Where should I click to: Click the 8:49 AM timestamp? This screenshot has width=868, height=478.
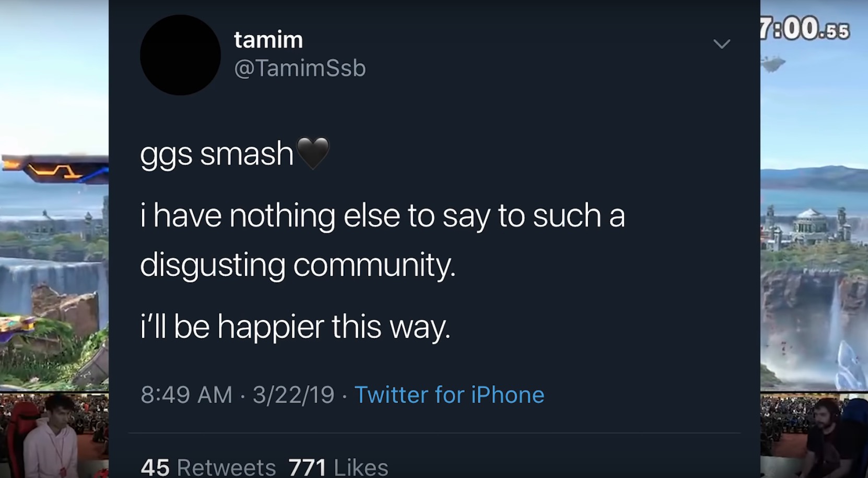coord(186,395)
